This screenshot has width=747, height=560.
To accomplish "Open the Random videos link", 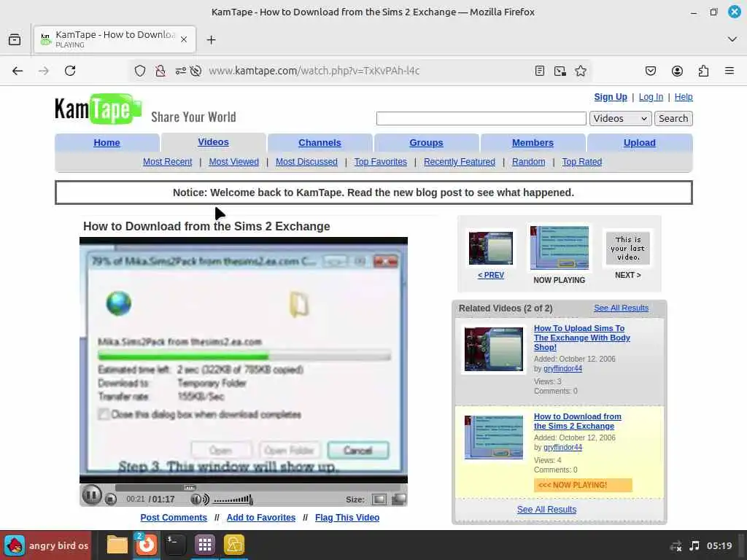I will (528, 162).
